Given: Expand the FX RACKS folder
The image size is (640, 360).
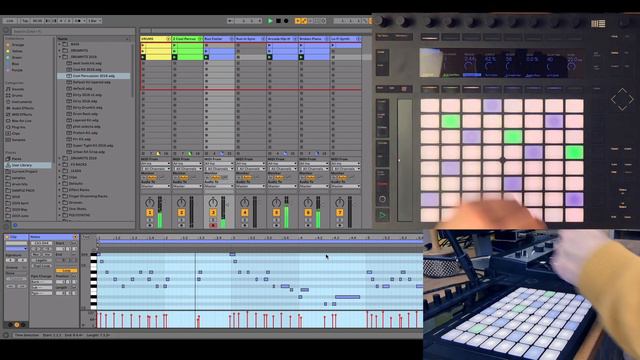Looking at the screenshot, I should 60,164.
